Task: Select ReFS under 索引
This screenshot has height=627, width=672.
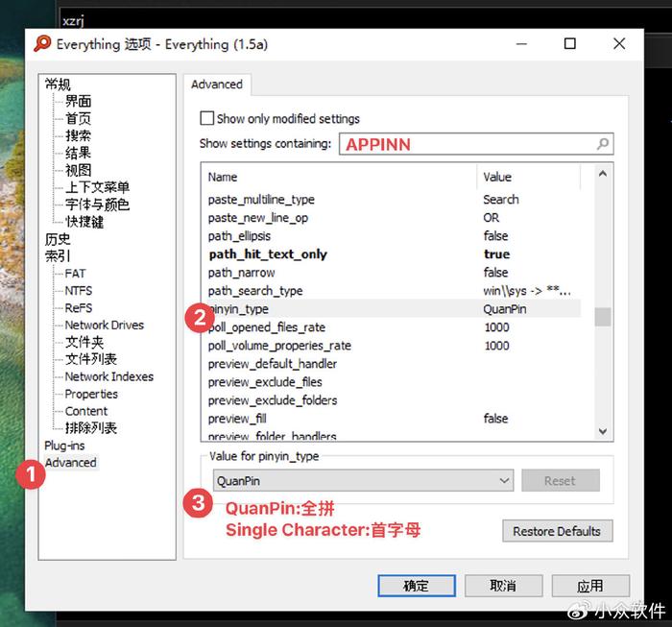Action: (x=79, y=307)
